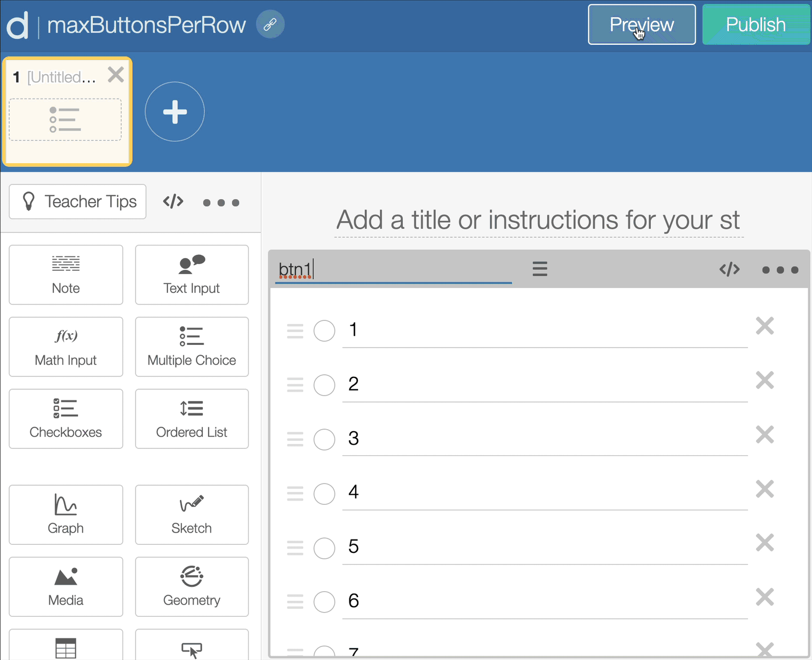The image size is (812, 660).
Task: Select the radio button for choice 5
Action: [324, 548]
